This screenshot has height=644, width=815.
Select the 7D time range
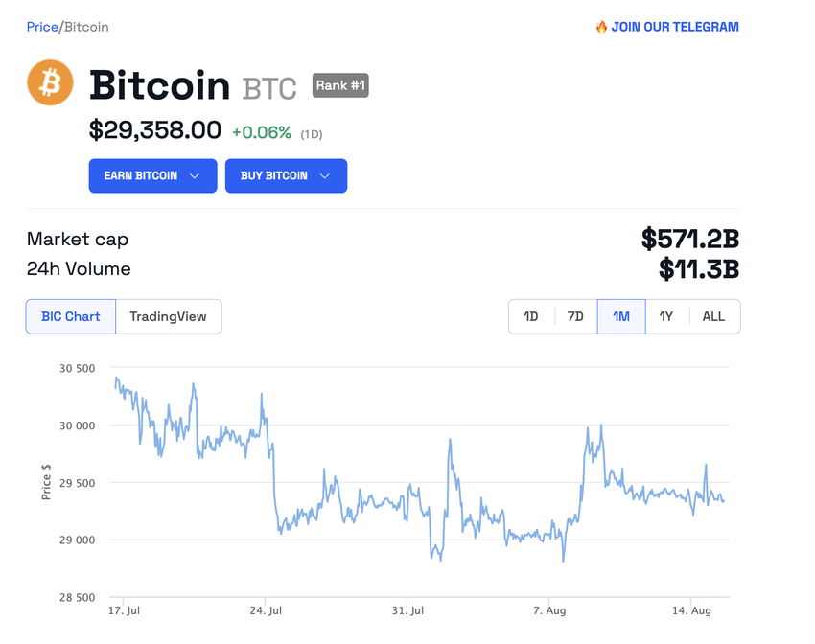coord(575,316)
